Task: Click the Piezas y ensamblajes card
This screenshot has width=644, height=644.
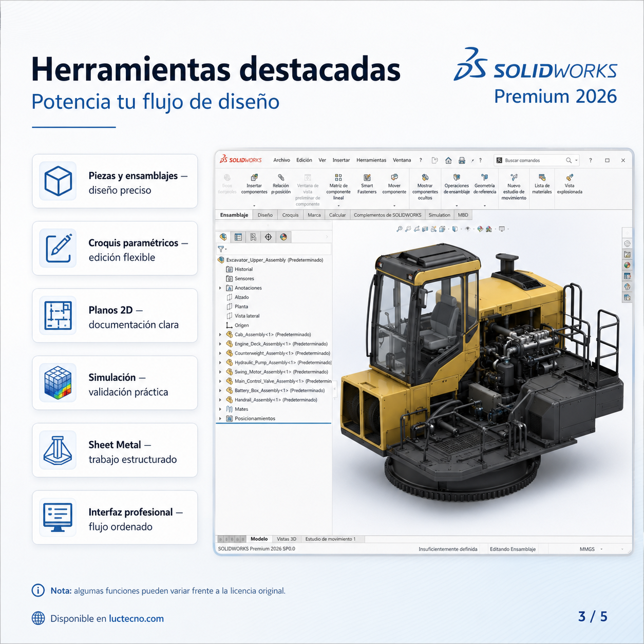Action: pos(115,181)
